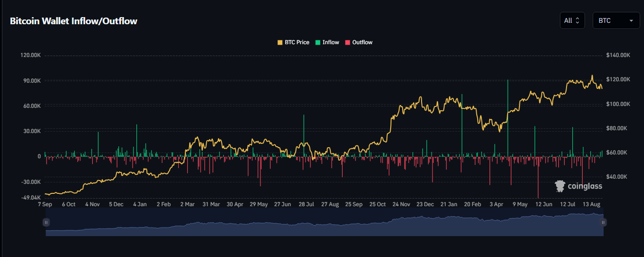Image resolution: width=644 pixels, height=257 pixels.
Task: Click the 30.00K left axis label
Action: (32, 131)
